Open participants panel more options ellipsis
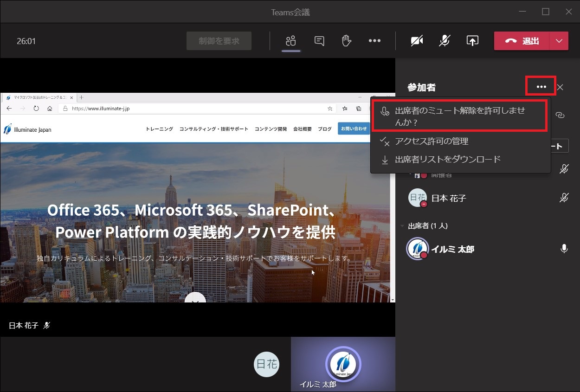This screenshot has height=392, width=580. click(x=541, y=87)
